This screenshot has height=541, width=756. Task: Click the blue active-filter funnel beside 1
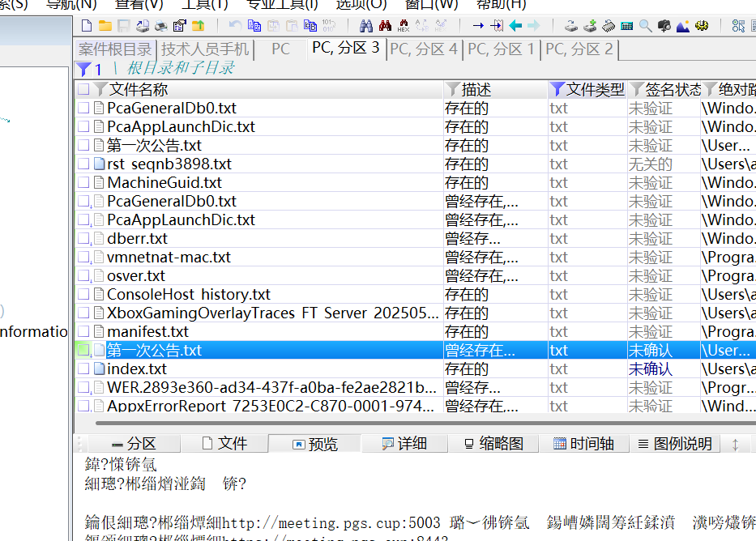click(83, 70)
